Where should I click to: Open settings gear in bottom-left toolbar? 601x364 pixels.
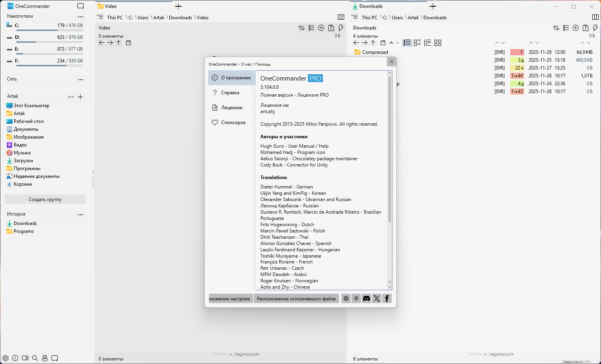tap(5, 358)
